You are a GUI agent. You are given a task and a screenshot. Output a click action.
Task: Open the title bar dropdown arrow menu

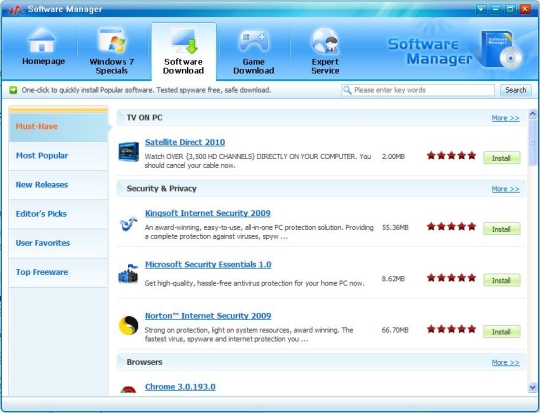tap(481, 9)
